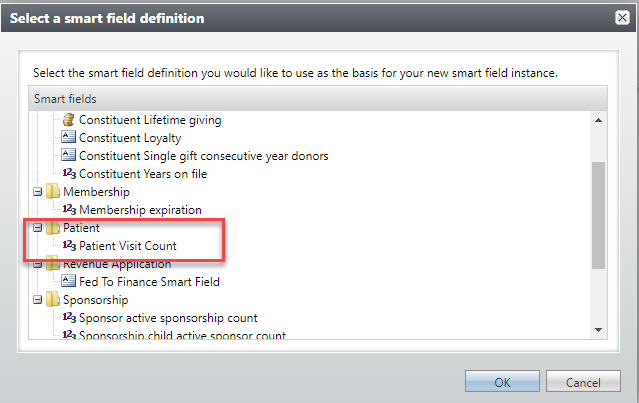This screenshot has height=403, width=639.
Task: Click the scrollbar up arrow
Action: [599, 119]
